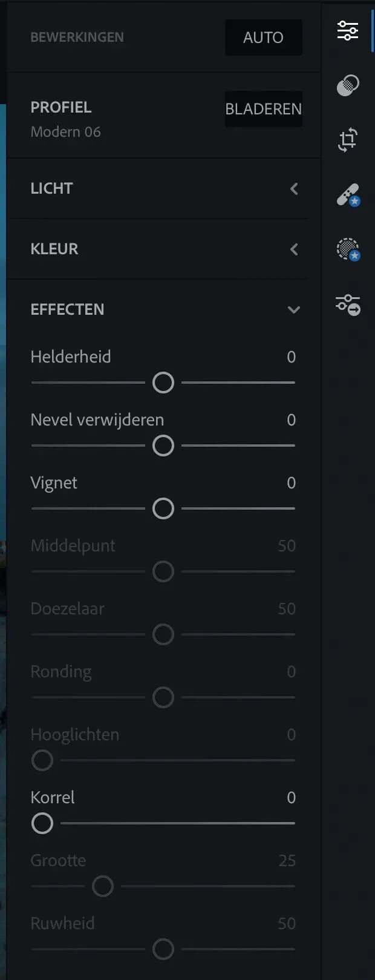Open the Versions sliders icon
The image size is (375, 980).
348,304
